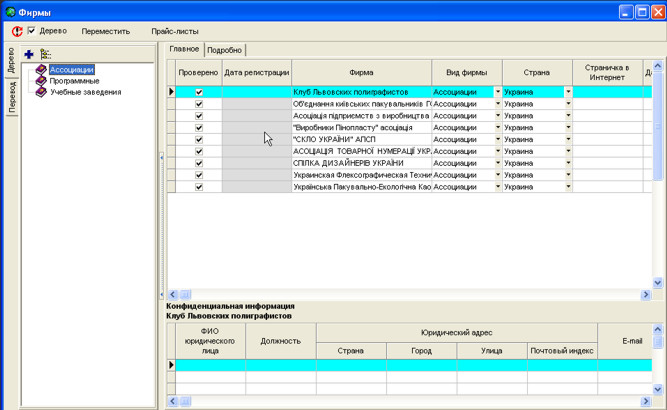Screen dimensions: 667x410
Task: Click the book icon next to Учебные заведения
Action: (41, 92)
